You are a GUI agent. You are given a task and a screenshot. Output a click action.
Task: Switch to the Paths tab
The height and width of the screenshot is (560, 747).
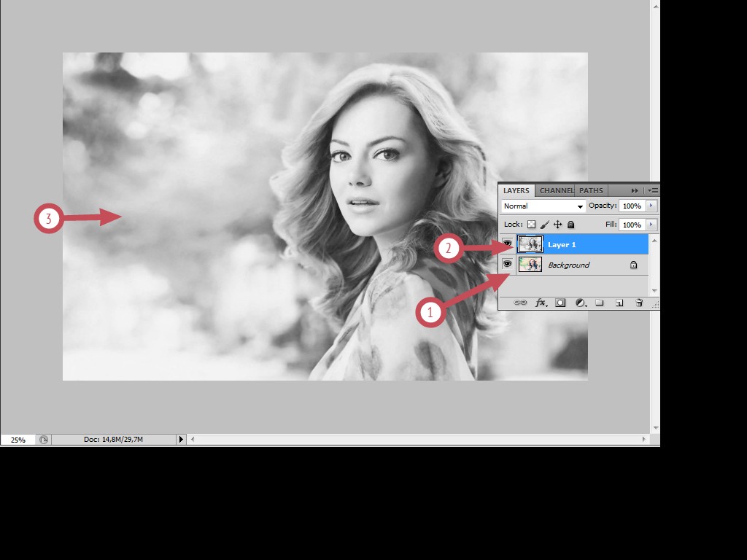tap(591, 190)
